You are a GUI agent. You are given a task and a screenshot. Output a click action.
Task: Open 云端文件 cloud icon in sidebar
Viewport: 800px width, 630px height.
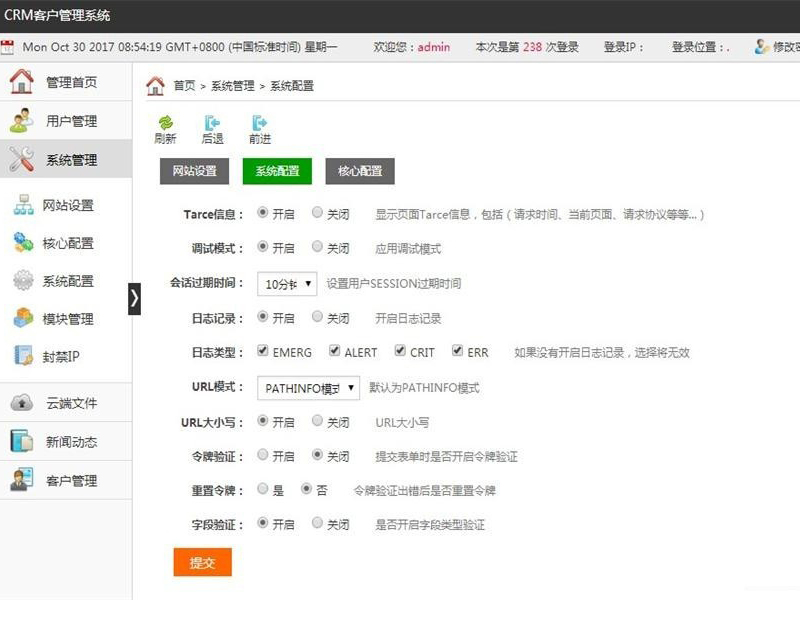pyautogui.click(x=22, y=403)
